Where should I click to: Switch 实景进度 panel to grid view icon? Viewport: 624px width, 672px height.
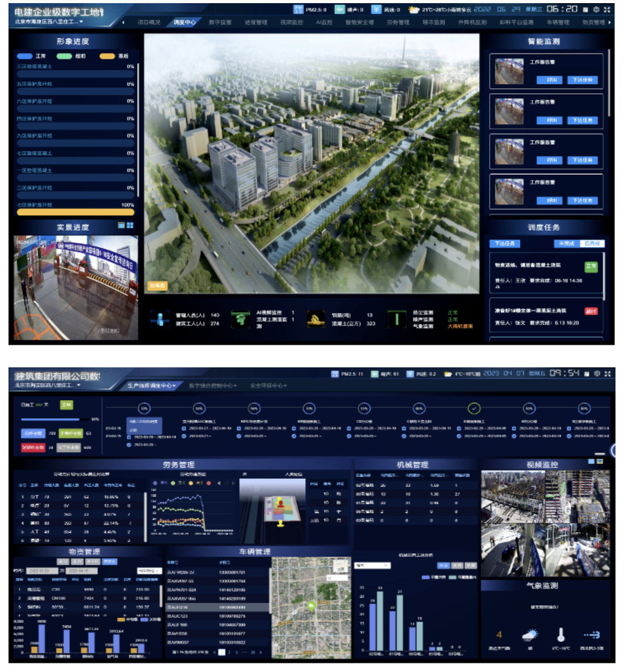coord(130,225)
